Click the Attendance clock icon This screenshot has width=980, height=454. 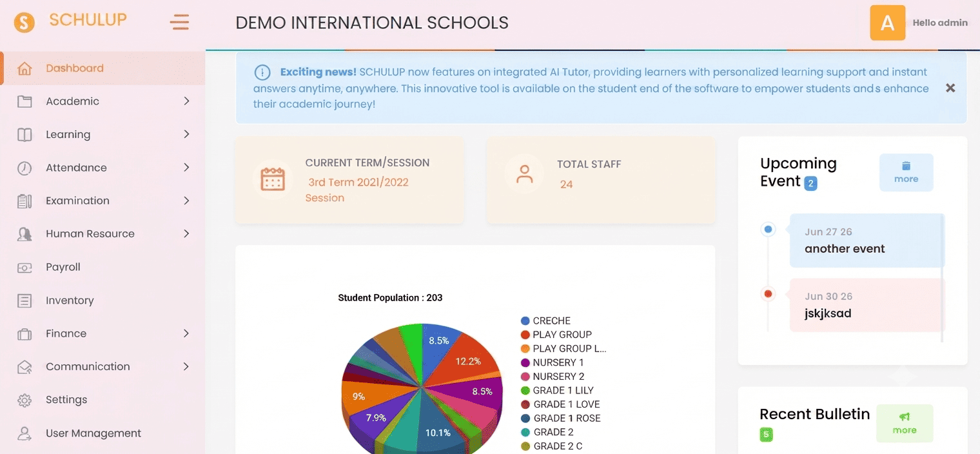[x=24, y=168]
